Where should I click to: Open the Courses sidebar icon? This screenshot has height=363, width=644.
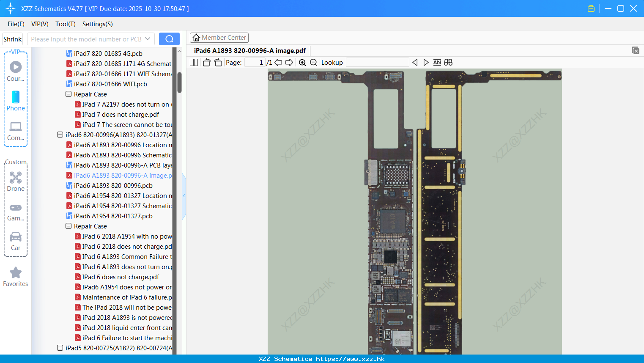tap(16, 71)
